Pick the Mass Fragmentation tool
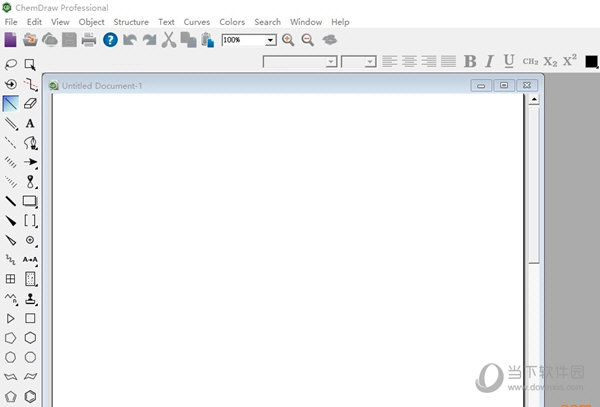 click(30, 84)
